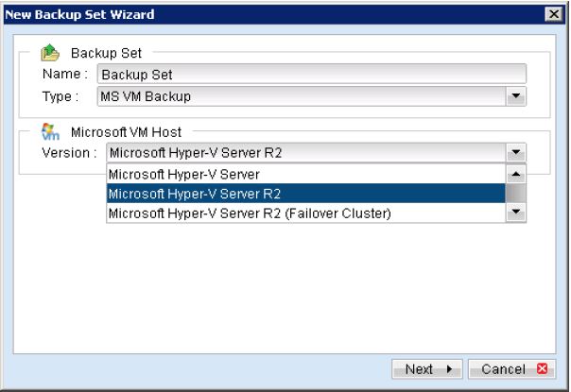Screen dimensions: 571x392
Task: Select Microsoft Hyper-V Server R2 highlighted option
Action: [306, 194]
